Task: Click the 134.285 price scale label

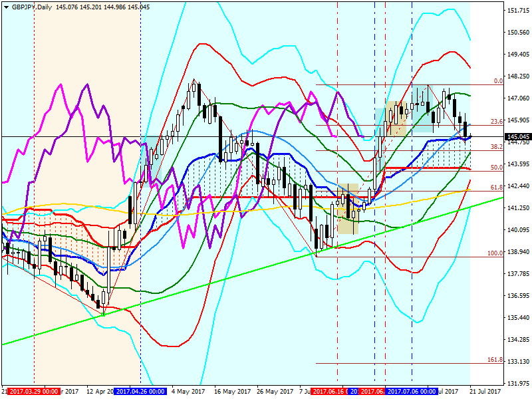Action: coord(518,339)
